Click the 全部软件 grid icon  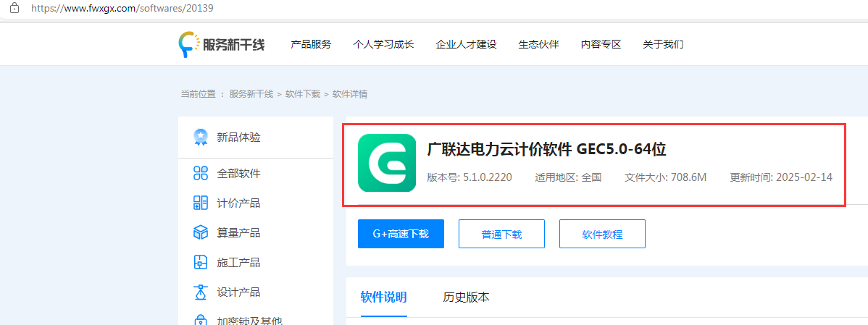[201, 174]
